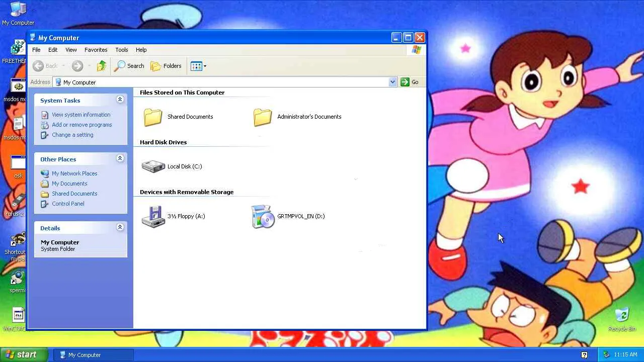Expand the Address bar dropdown
The width and height of the screenshot is (644, 362).
(392, 82)
